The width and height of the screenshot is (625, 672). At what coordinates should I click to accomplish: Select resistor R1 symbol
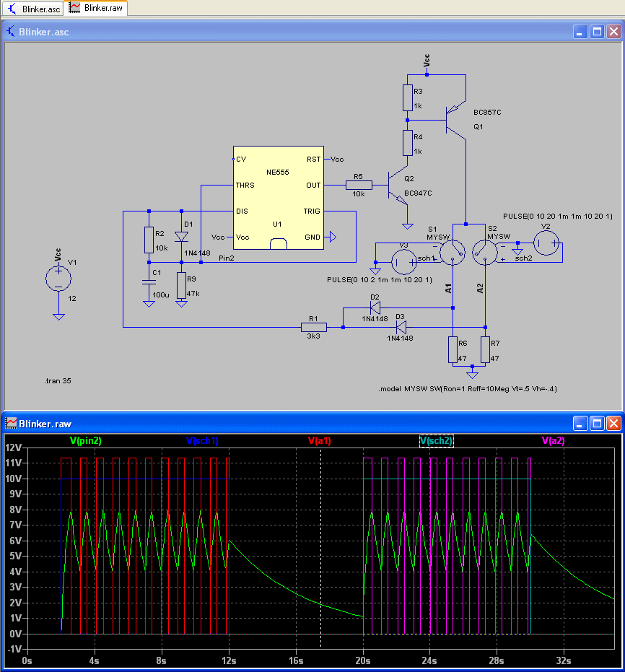[x=314, y=328]
